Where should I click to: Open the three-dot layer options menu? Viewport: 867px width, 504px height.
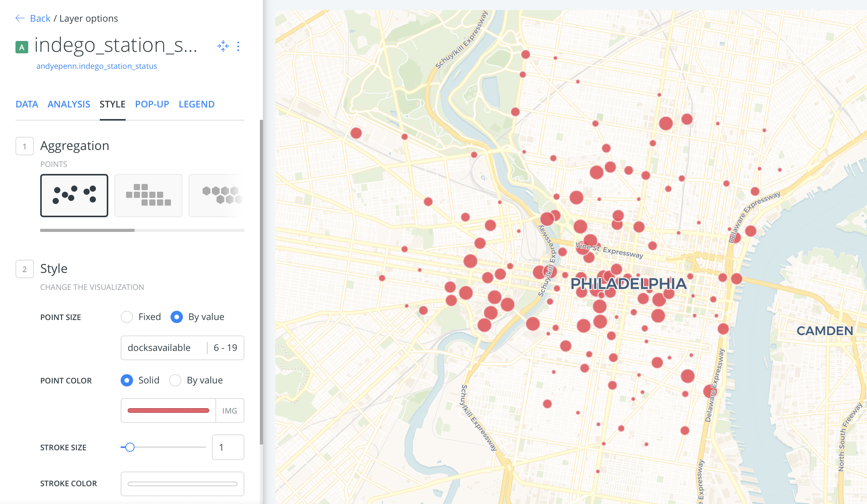pos(238,46)
